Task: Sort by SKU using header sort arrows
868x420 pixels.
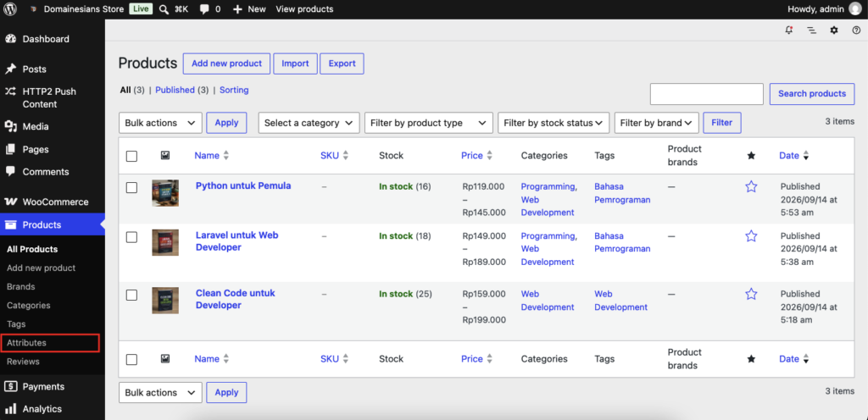Action: tap(346, 156)
